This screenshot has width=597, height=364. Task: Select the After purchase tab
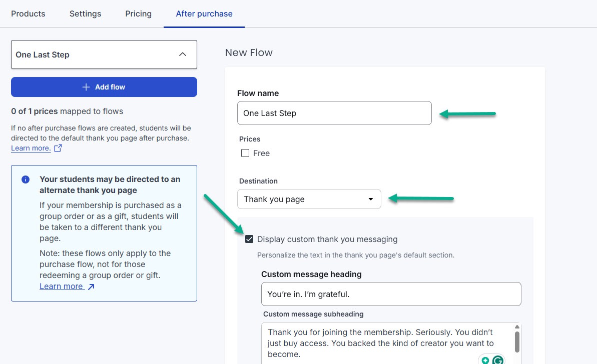pos(204,13)
